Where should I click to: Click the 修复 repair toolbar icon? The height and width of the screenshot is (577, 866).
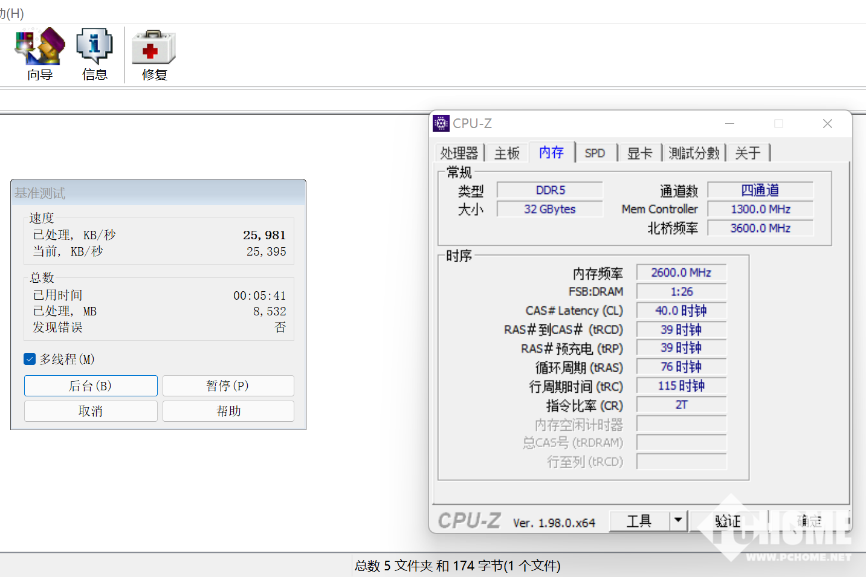[x=154, y=55]
